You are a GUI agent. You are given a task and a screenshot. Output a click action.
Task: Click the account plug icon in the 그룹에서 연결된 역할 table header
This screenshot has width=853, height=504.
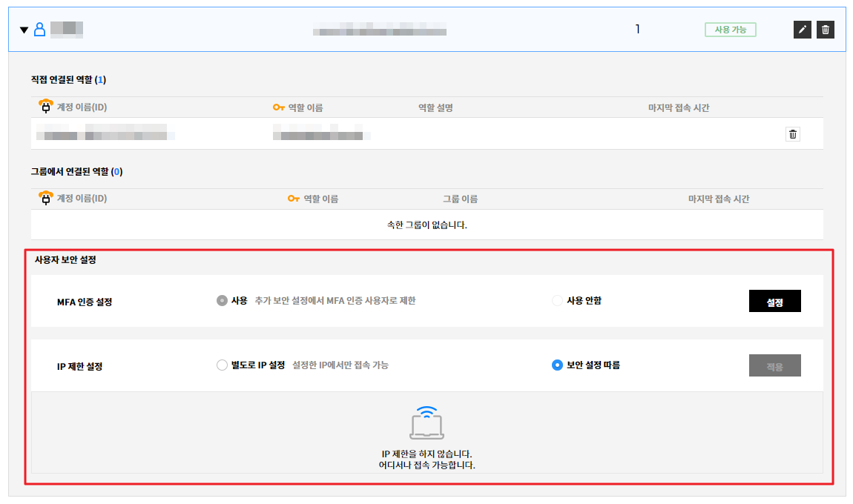click(x=46, y=198)
